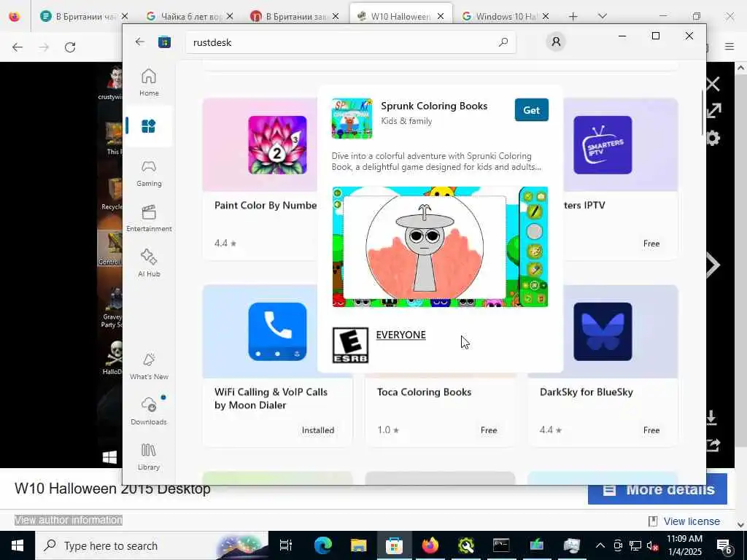Open AI Hub in Store sidebar
Viewport: 747px width, 560px height.
[149, 263]
